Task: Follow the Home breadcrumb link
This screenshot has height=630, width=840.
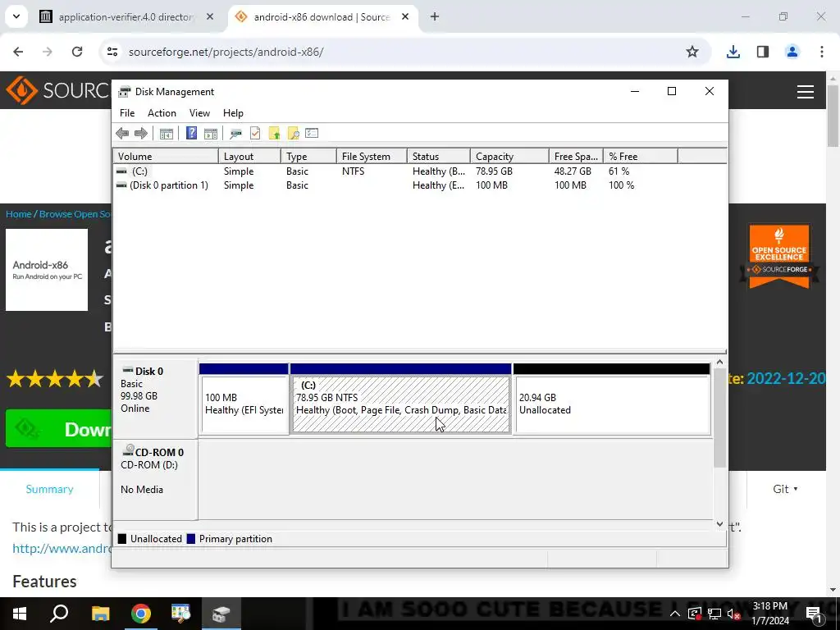Action: [x=19, y=214]
